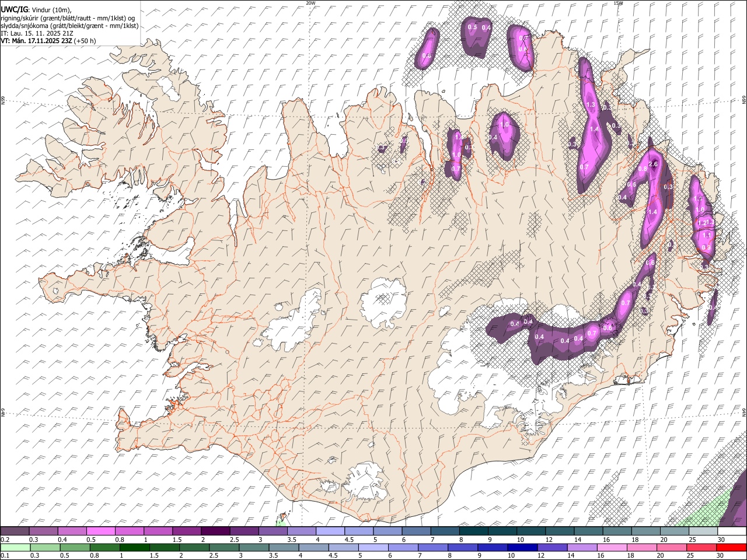Pick the 0.8 swatch in upper legend row

(x=129, y=531)
